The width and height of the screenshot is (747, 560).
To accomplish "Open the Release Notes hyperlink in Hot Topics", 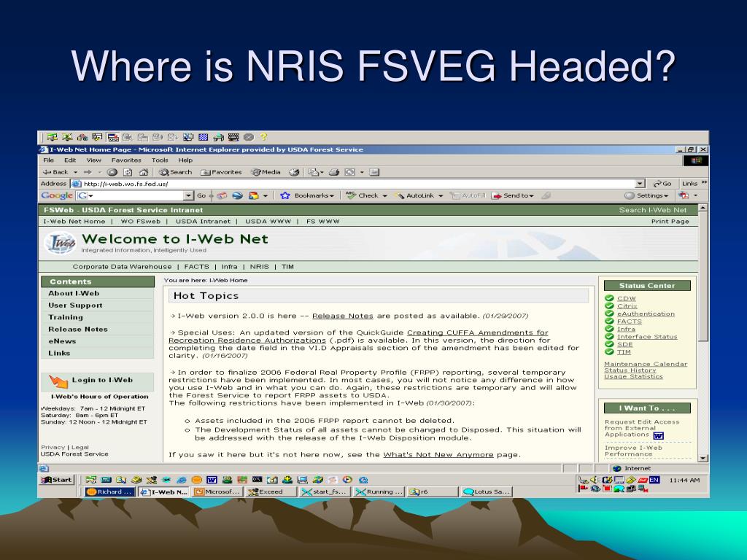I will click(343, 316).
